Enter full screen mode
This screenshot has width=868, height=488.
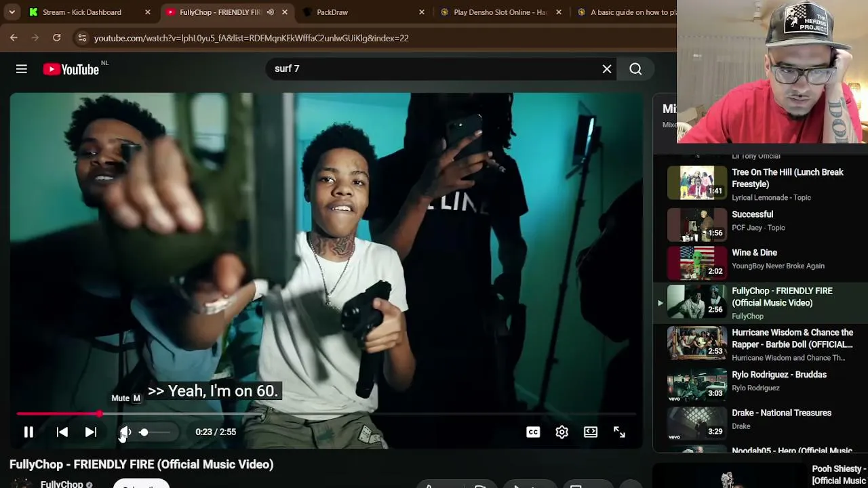[x=619, y=432]
